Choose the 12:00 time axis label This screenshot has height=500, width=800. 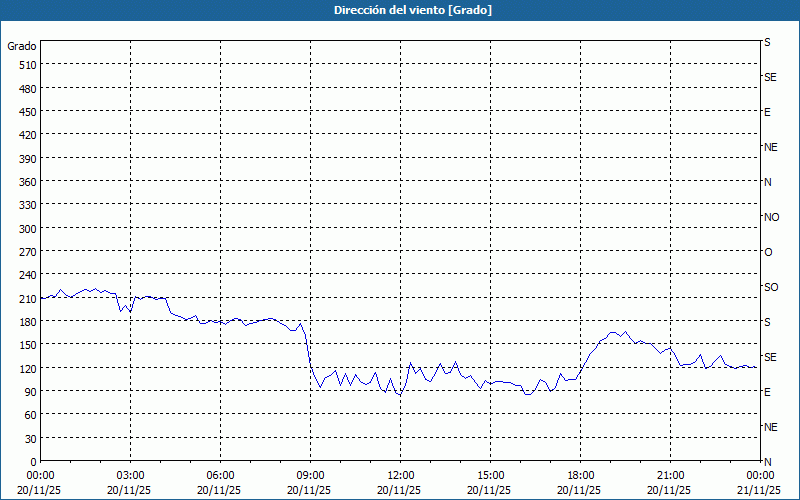400,475
